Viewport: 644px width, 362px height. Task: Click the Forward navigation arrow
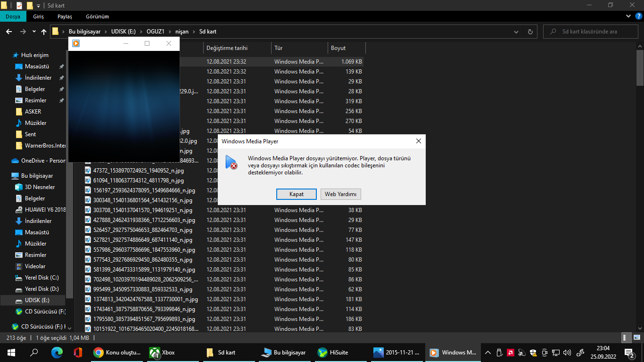tap(23, 32)
